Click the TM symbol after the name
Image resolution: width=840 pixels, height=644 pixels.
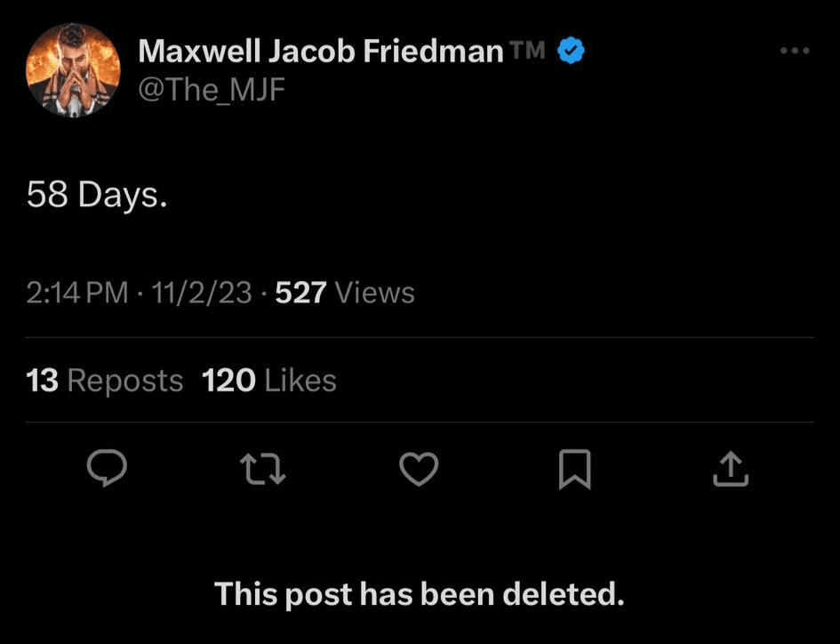pyautogui.click(x=528, y=51)
